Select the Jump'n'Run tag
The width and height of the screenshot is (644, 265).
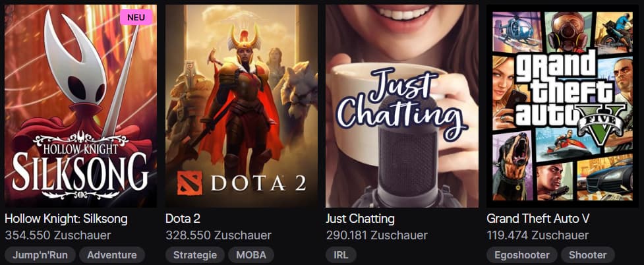pyautogui.click(x=40, y=254)
